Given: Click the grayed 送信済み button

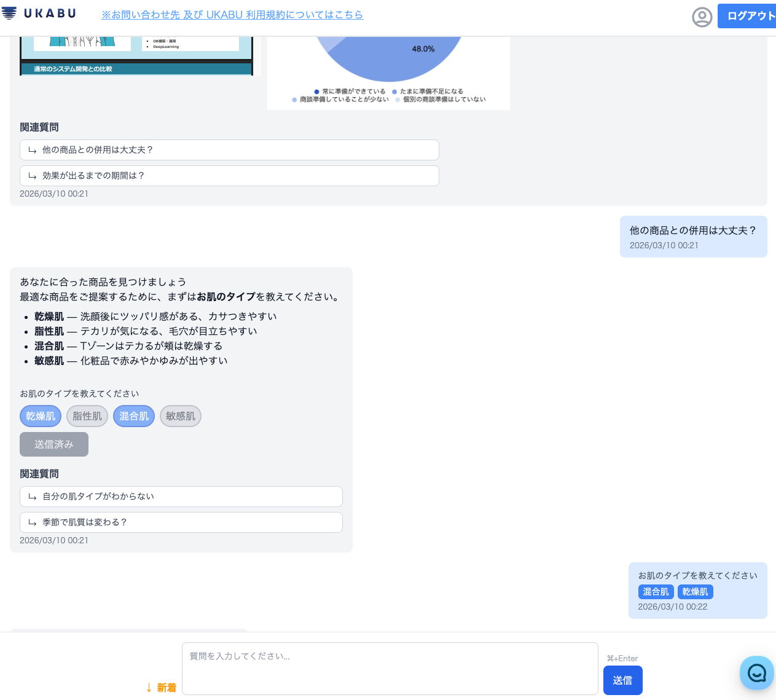Looking at the screenshot, I should (x=53, y=444).
